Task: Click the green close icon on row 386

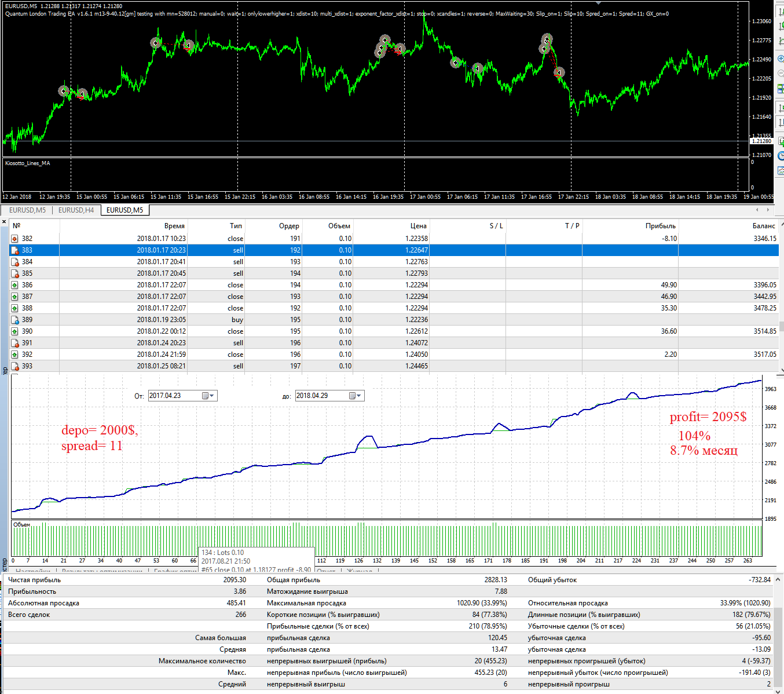Action: [15, 285]
